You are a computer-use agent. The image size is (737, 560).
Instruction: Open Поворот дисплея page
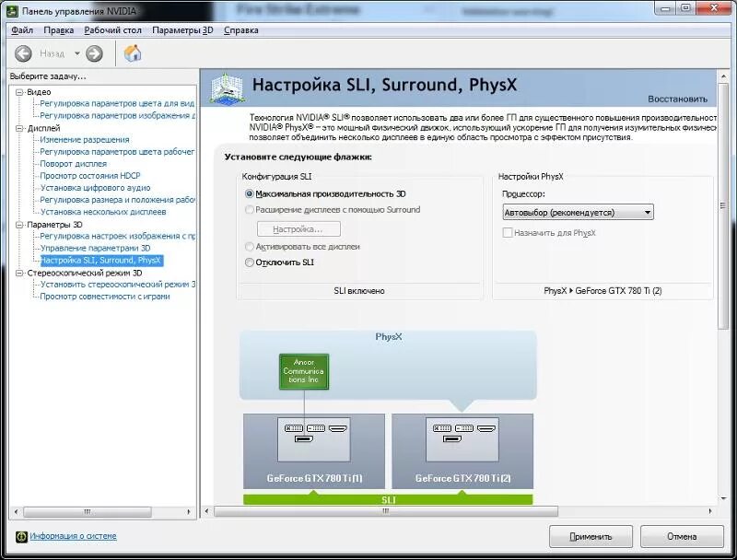(x=74, y=164)
